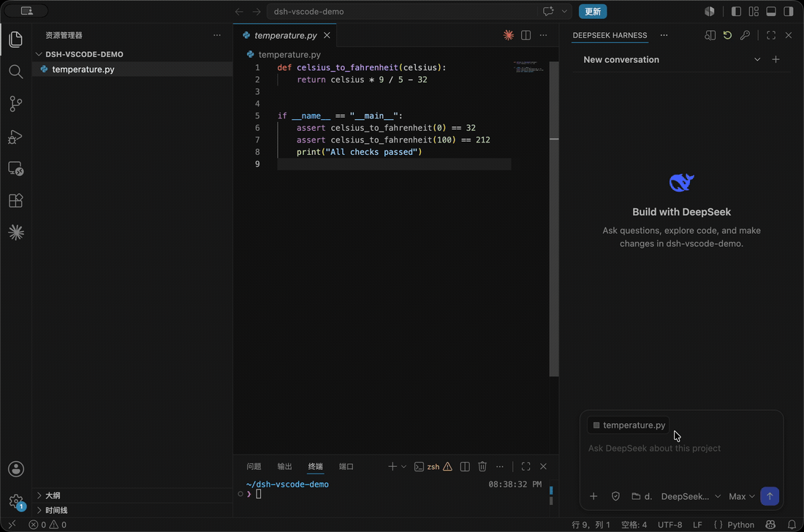Viewport: 804px width, 532px height.
Task: Open the starburst icon in activity bar
Action: click(16, 232)
